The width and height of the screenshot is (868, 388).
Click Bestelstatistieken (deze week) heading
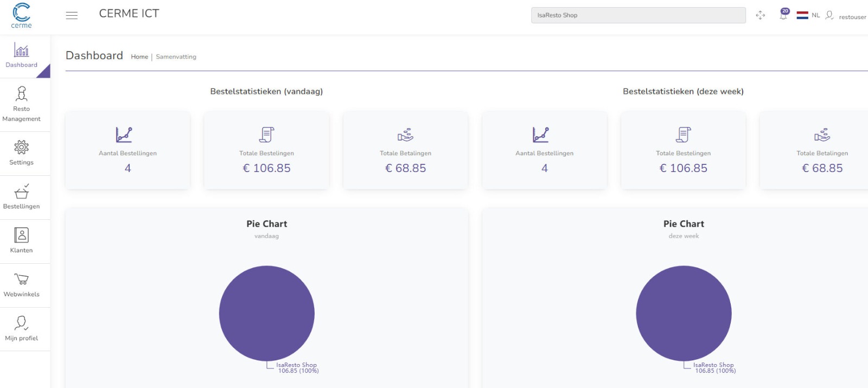click(x=683, y=91)
